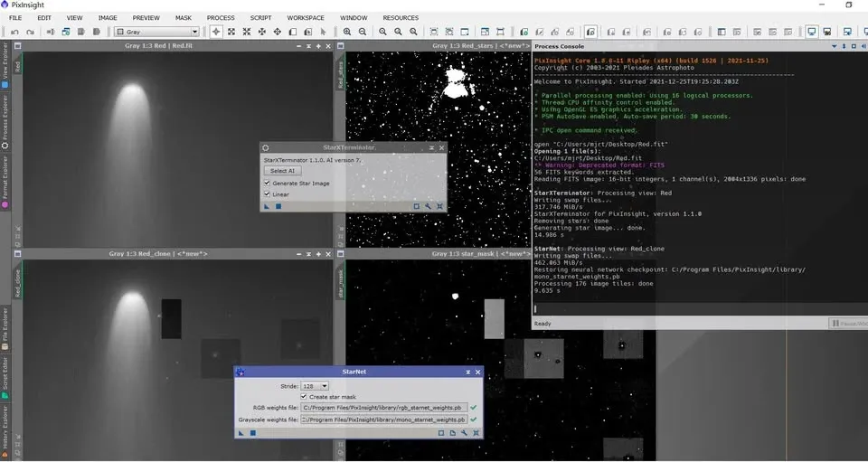868x462 pixels.
Task: Click the Ready status text in console
Action: 543,323
